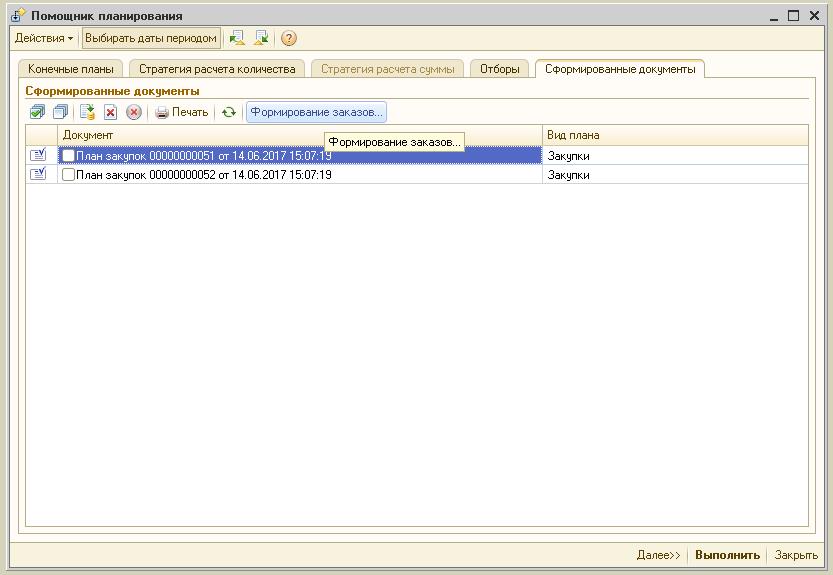The image size is (833, 575).
Task: Open the Отборы tab
Action: coord(499,69)
